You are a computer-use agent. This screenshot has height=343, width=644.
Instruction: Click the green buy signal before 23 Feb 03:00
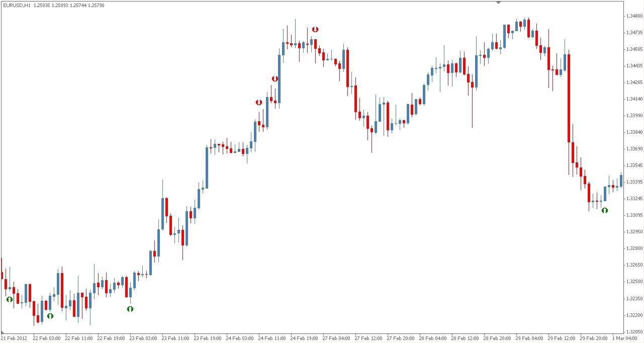coord(131,309)
